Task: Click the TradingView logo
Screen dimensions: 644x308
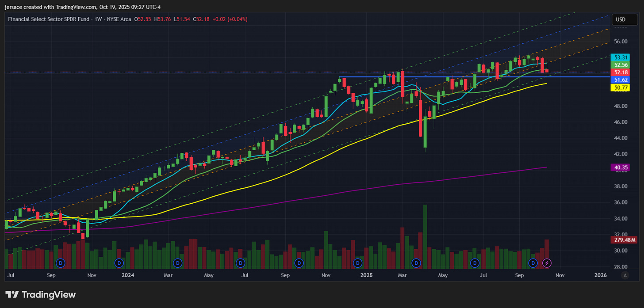Action: coord(41,295)
